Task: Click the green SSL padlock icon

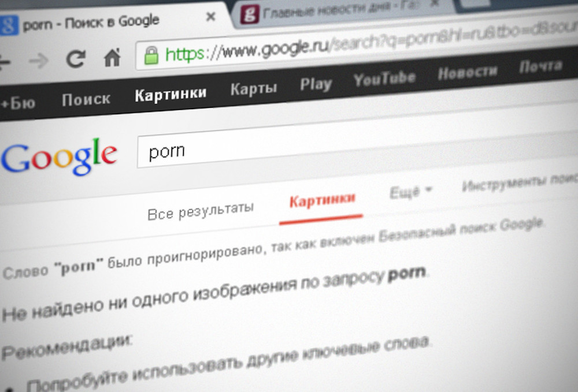Action: click(151, 55)
